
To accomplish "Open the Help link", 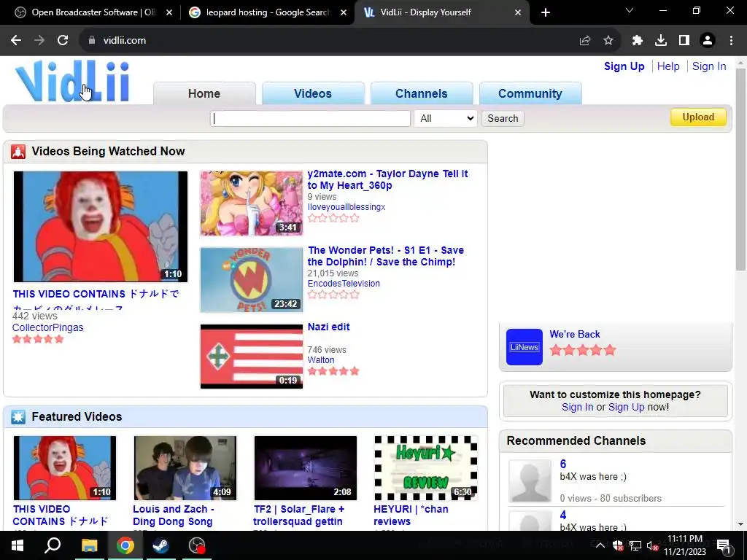I will coord(668,66).
